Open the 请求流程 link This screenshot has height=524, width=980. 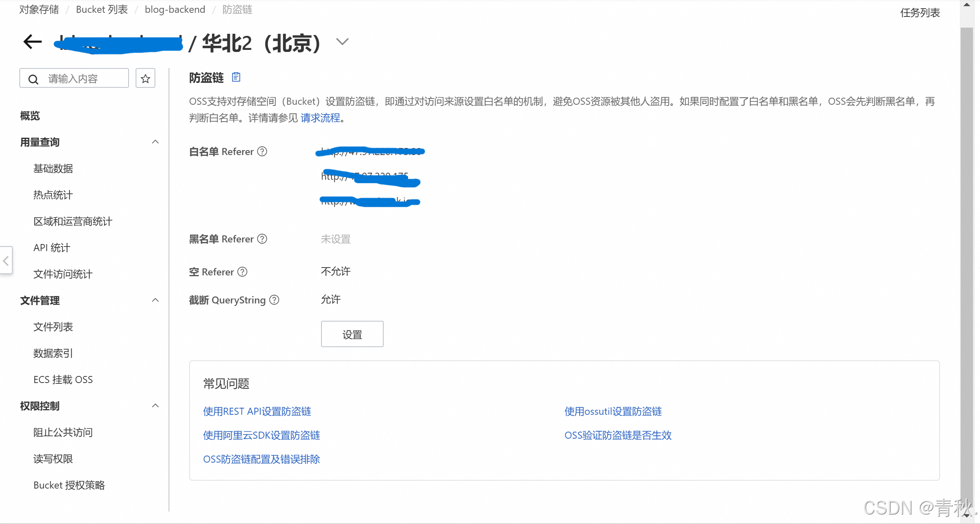pos(320,118)
